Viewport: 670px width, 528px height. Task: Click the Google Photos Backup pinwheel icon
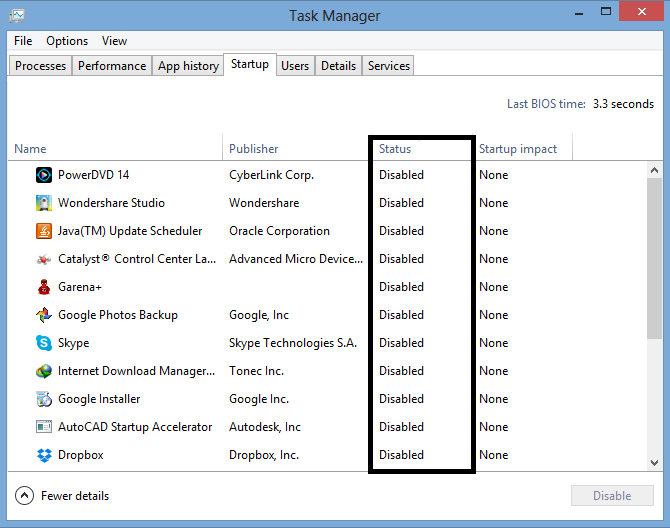tap(44, 315)
